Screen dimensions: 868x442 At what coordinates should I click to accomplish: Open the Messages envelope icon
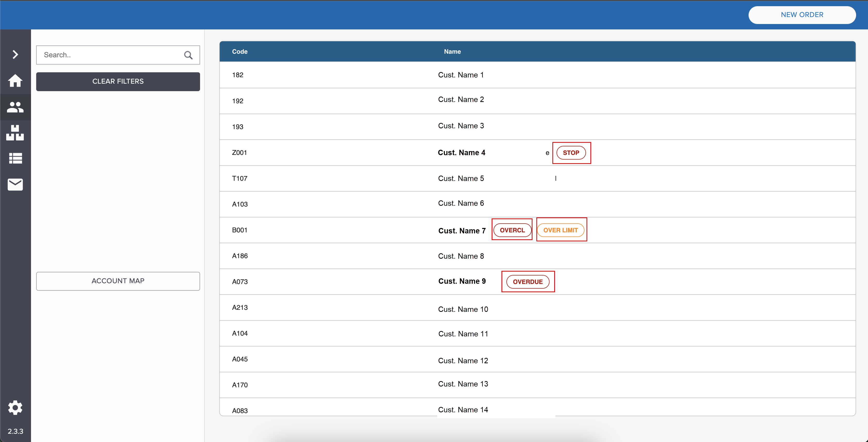tap(15, 185)
